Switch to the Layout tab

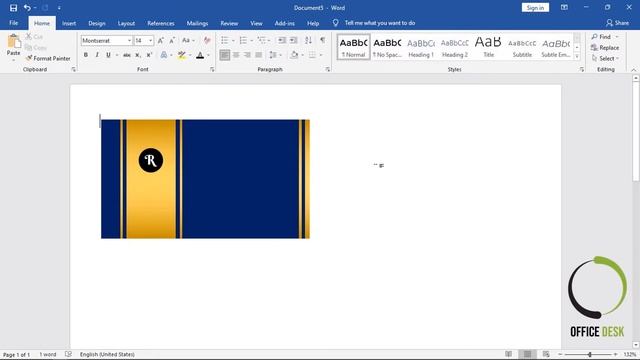click(x=126, y=23)
